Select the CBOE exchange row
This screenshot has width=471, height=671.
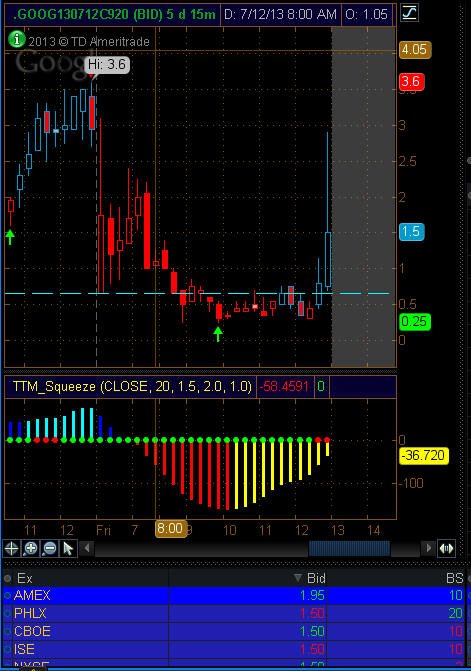235,631
